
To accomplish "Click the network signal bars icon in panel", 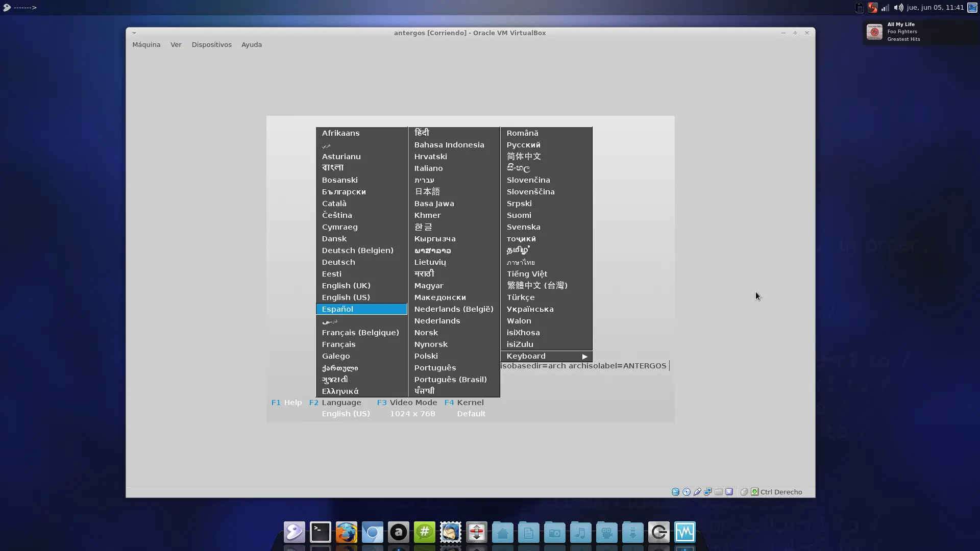I will click(x=886, y=7).
